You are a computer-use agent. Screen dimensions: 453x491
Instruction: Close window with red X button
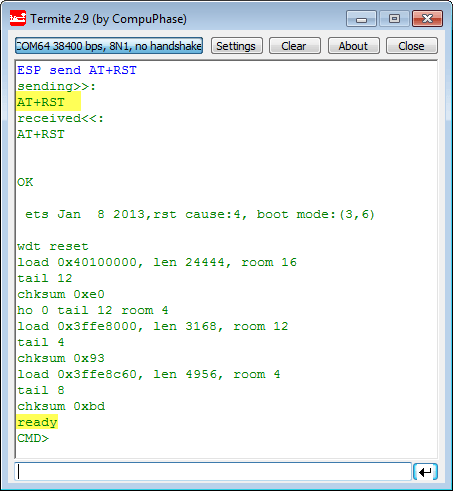pos(427,19)
